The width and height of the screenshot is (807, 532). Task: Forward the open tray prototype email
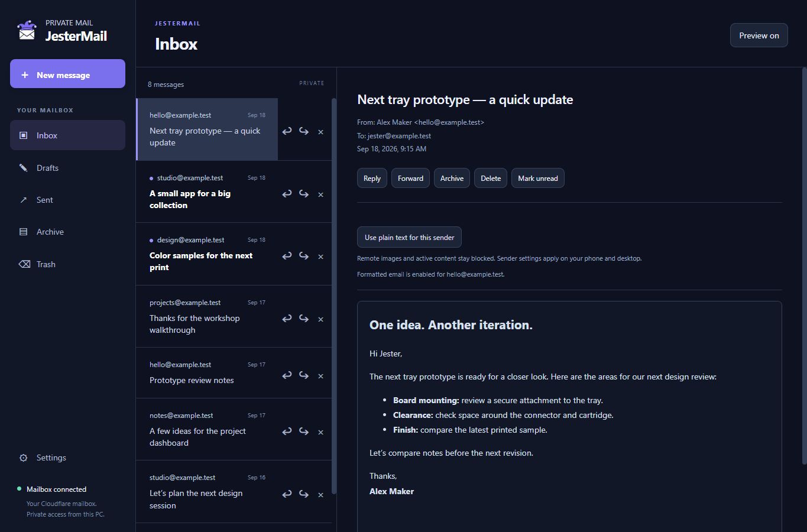(x=410, y=178)
